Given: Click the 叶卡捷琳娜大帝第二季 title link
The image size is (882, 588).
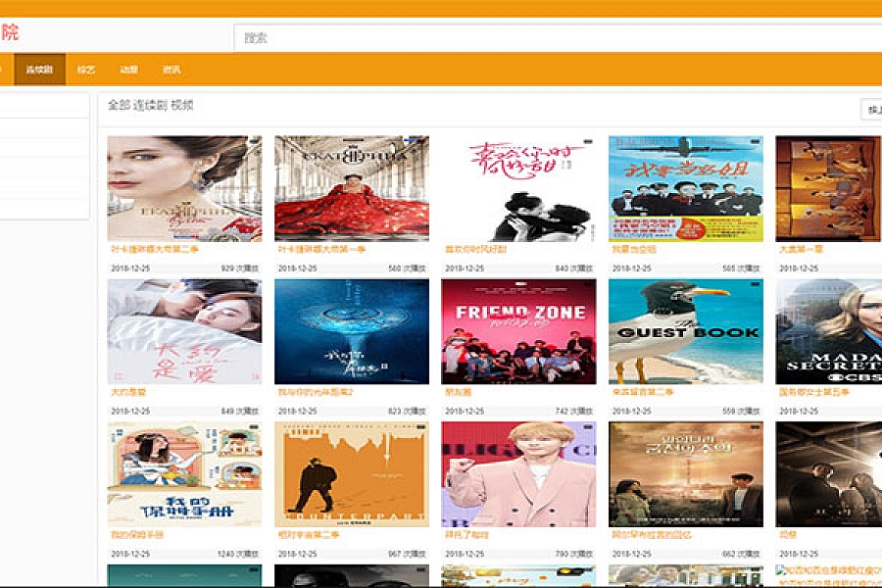Looking at the screenshot, I should coord(155,249).
